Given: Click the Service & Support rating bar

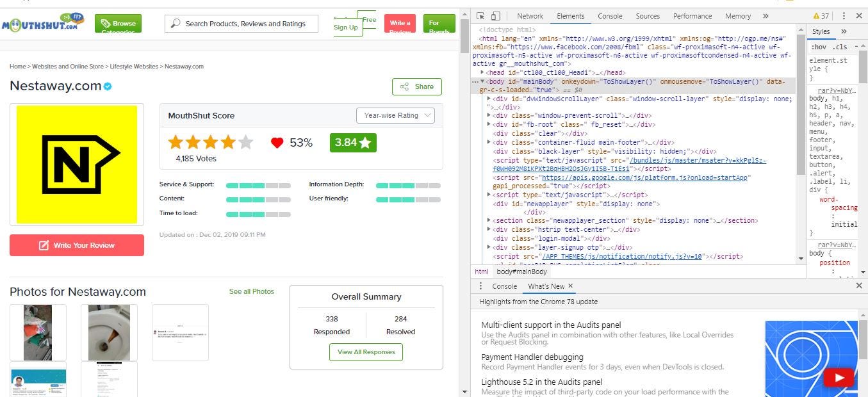Looking at the screenshot, I should (x=258, y=184).
